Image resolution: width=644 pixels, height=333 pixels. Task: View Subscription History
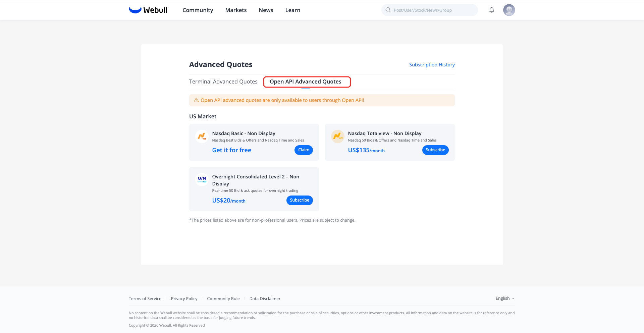tap(432, 65)
